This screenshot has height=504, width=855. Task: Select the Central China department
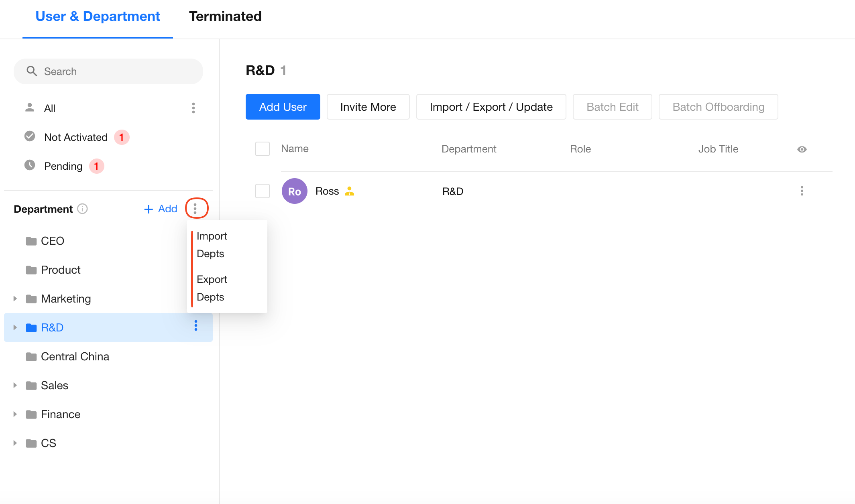[75, 356]
